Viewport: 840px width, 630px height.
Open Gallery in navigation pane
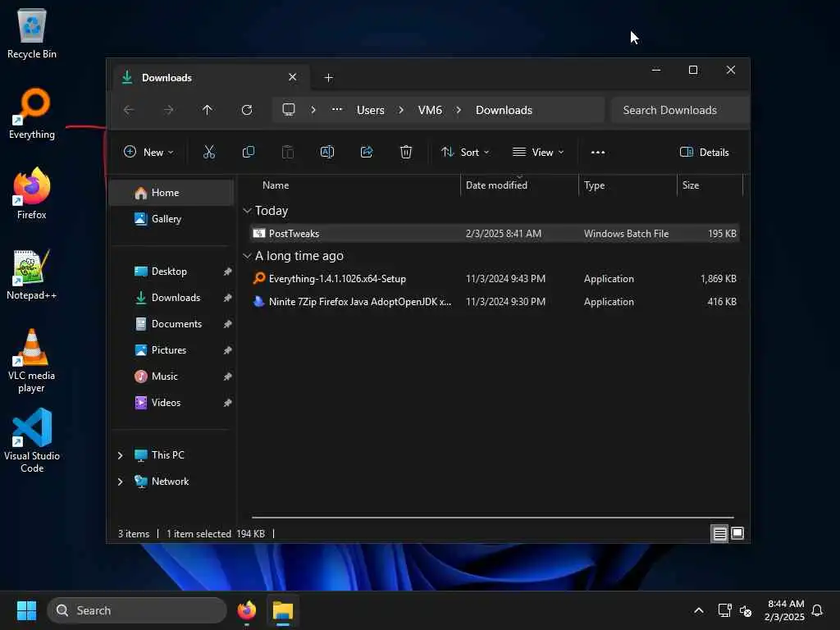pyautogui.click(x=171, y=218)
